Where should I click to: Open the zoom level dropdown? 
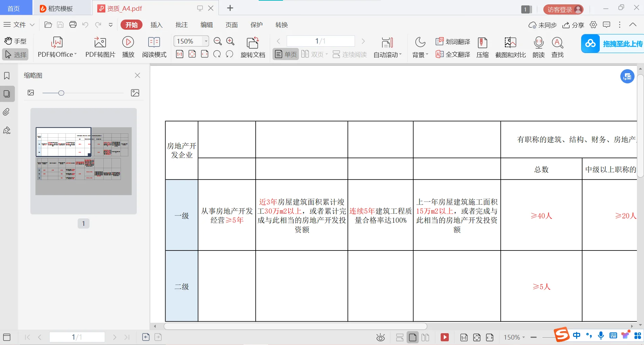tap(206, 41)
